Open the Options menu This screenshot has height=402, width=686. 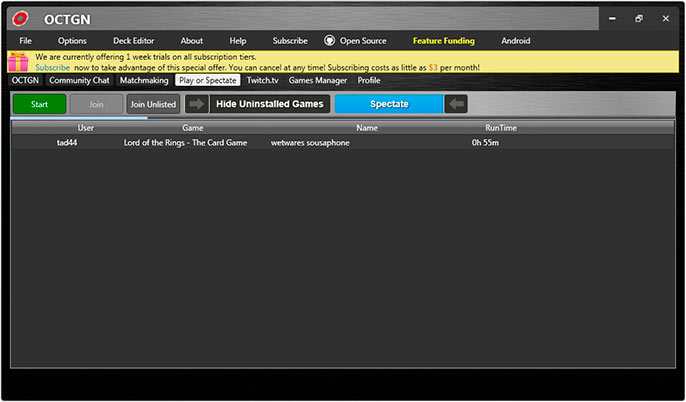click(x=72, y=41)
